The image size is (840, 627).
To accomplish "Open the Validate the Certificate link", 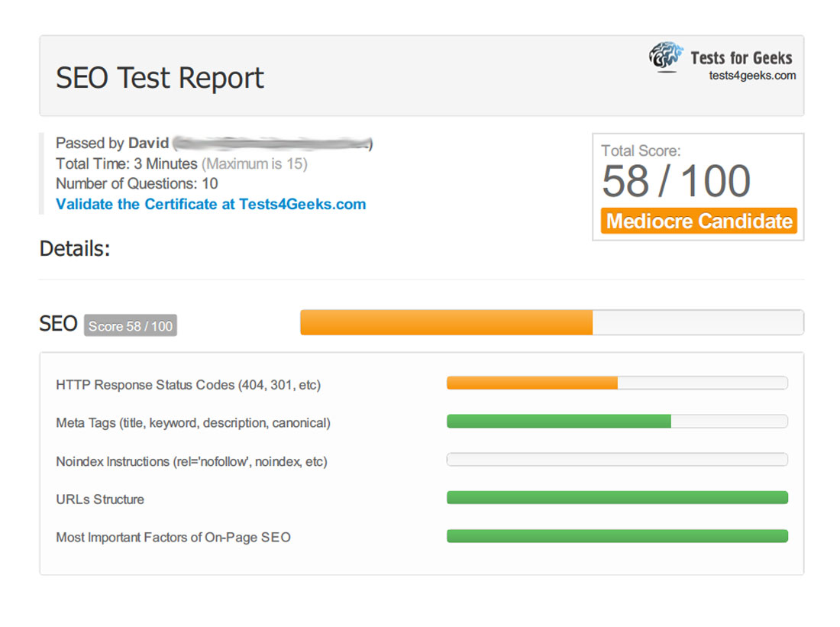I will [x=211, y=204].
